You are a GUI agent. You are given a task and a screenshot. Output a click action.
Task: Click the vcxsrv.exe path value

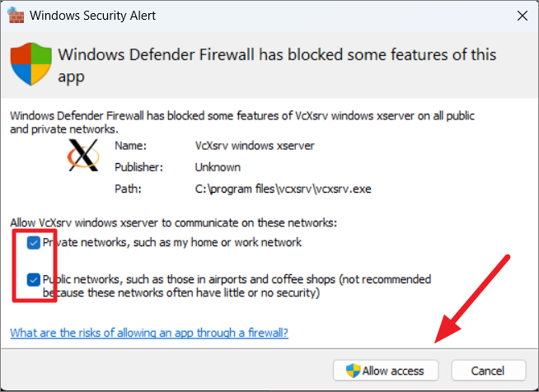click(283, 189)
